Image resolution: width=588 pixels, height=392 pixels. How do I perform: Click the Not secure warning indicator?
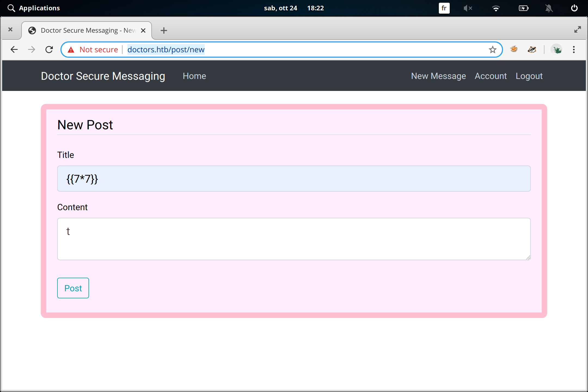pos(93,50)
